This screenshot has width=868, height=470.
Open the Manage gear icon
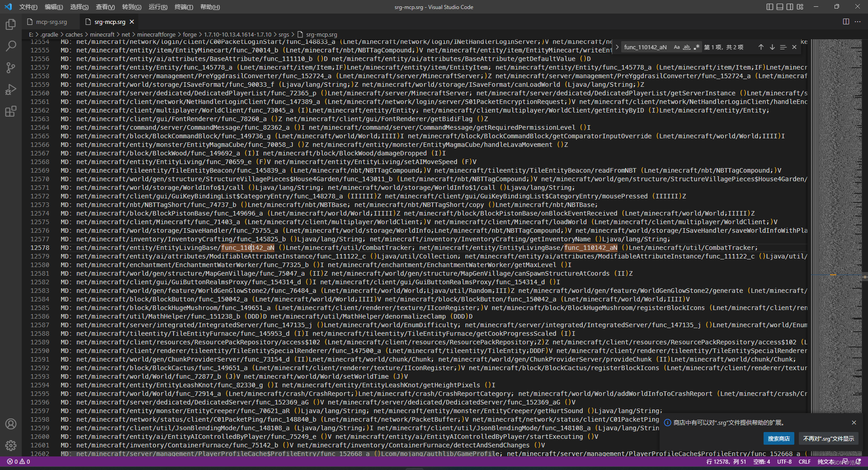pyautogui.click(x=11, y=446)
